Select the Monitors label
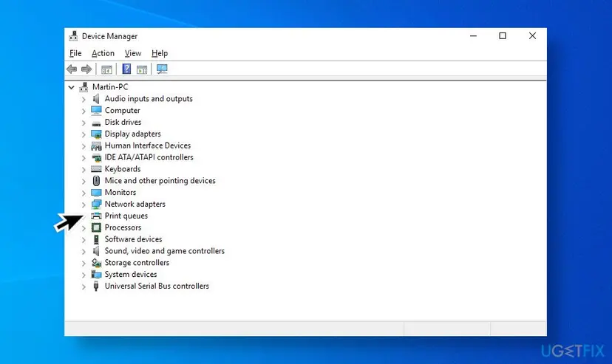The width and height of the screenshot is (612, 364). coord(120,193)
